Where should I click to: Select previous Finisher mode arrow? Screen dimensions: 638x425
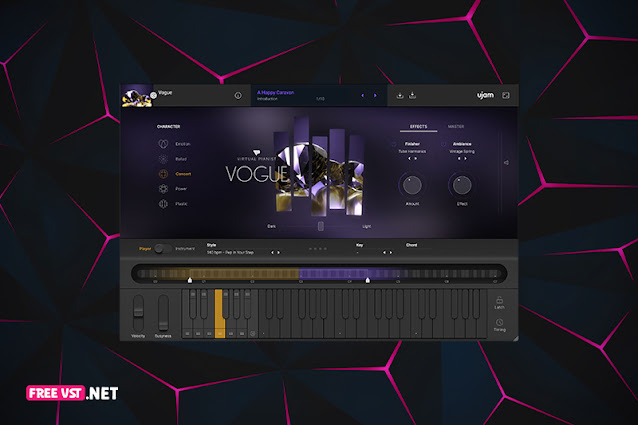tap(409, 159)
